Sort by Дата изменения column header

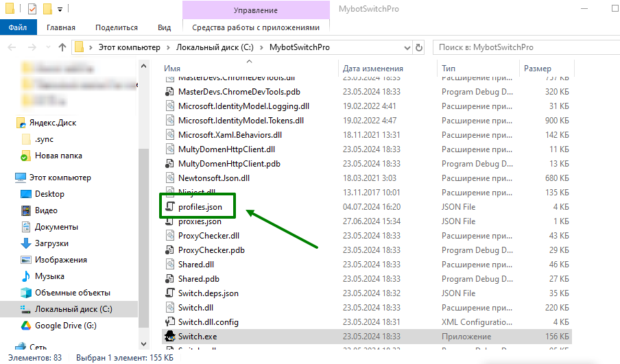(373, 69)
